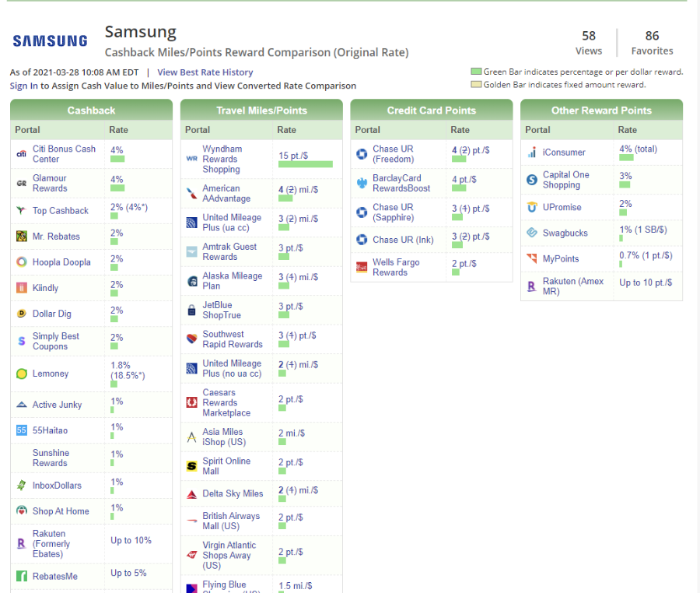This screenshot has height=593, width=700.
Task: Click the Top Cashback icon
Action: coord(22,210)
